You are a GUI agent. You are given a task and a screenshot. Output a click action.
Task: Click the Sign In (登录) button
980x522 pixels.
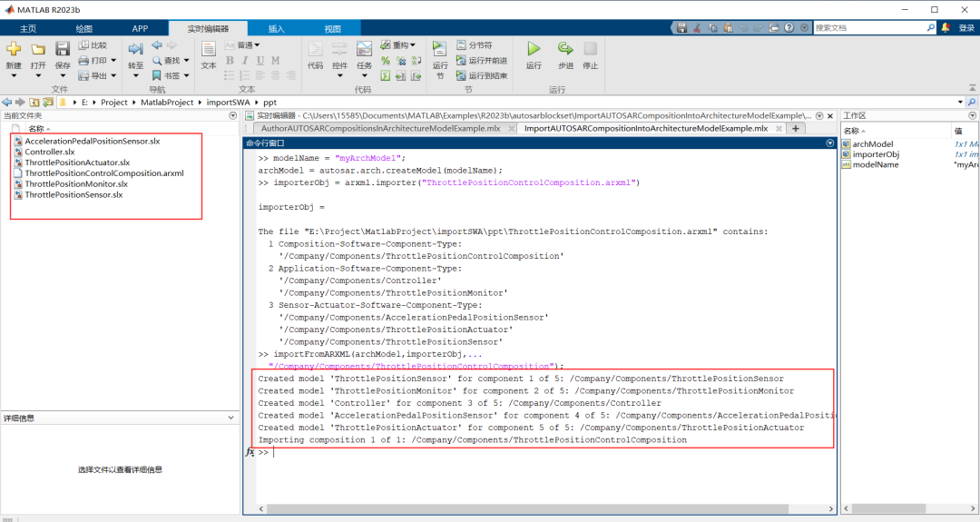[965, 28]
